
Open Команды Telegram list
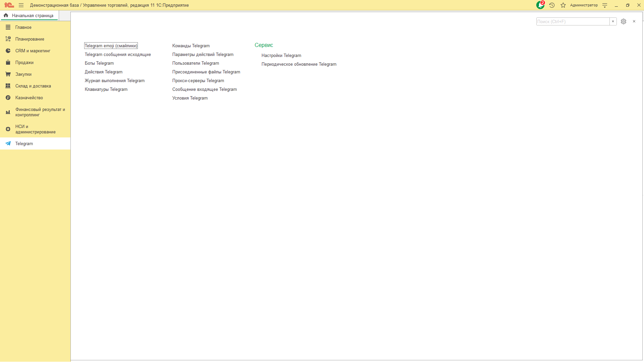pos(191,46)
